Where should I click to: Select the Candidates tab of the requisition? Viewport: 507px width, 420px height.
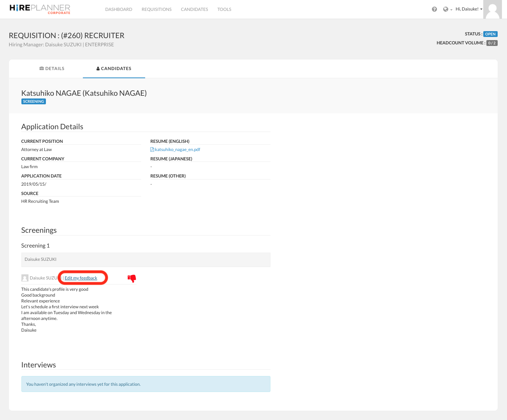114,69
